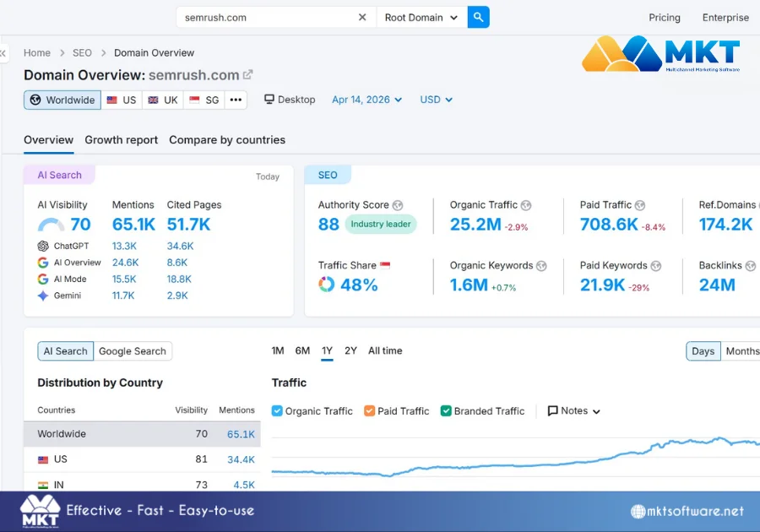Select the Worldwide row in country table
Screen dimensions: 760x532
(x=142, y=434)
